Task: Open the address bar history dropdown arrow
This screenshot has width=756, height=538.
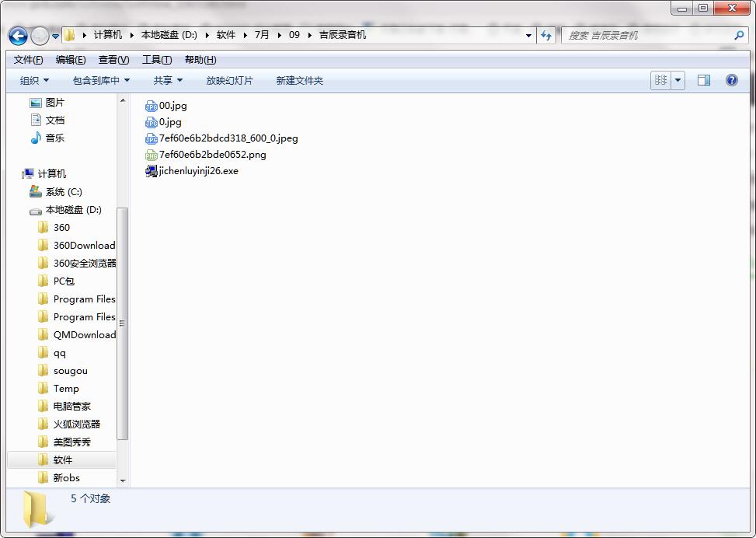Action: pos(528,36)
